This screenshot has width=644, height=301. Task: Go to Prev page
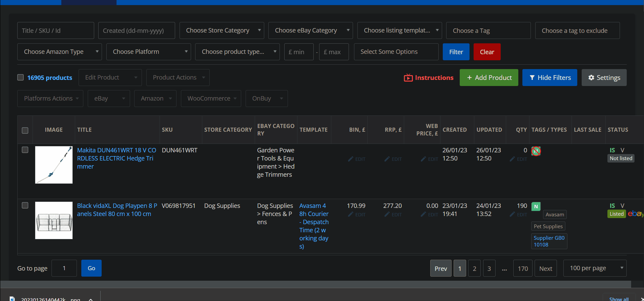(x=441, y=268)
